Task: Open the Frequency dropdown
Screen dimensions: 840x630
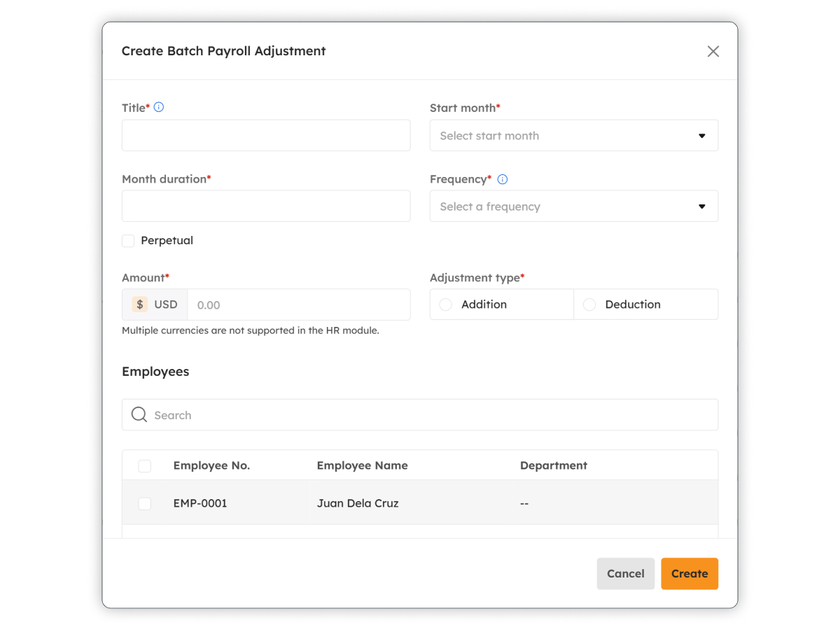Action: coord(574,206)
